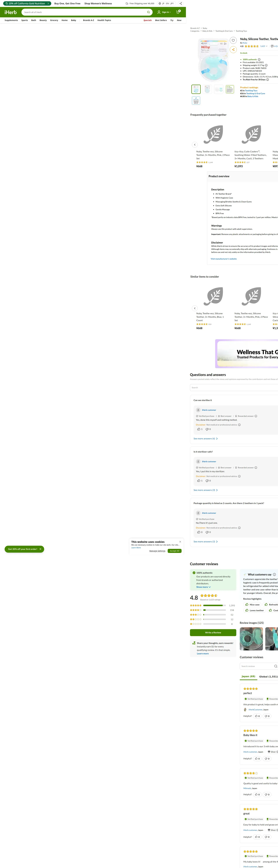This screenshot has width=278, height=868.
Task: Click the search magnifier icon in header
Action: click(148, 12)
